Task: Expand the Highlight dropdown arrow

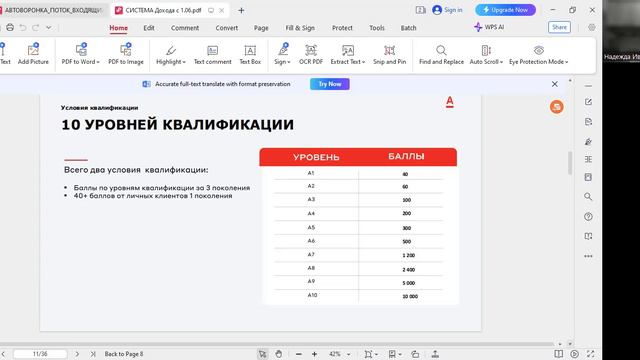Action: (184, 62)
